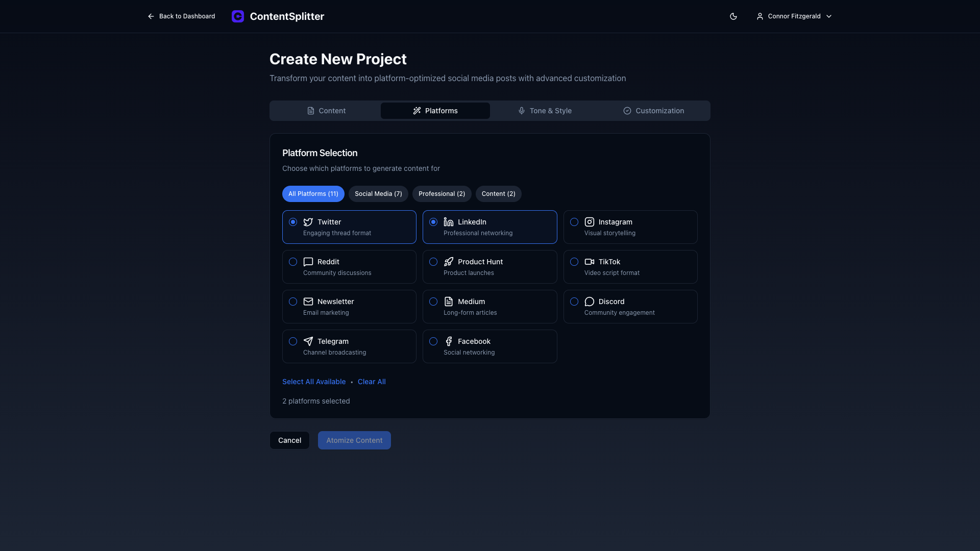Go to the Customization tab

tap(654, 111)
